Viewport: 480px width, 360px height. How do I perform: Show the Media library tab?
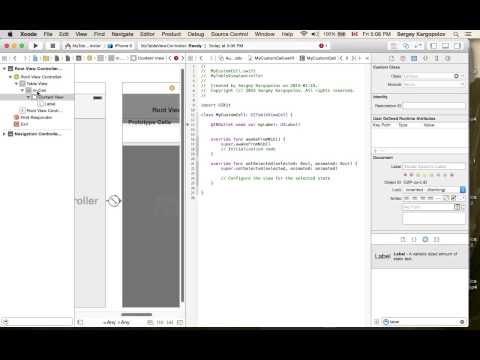[436, 239]
